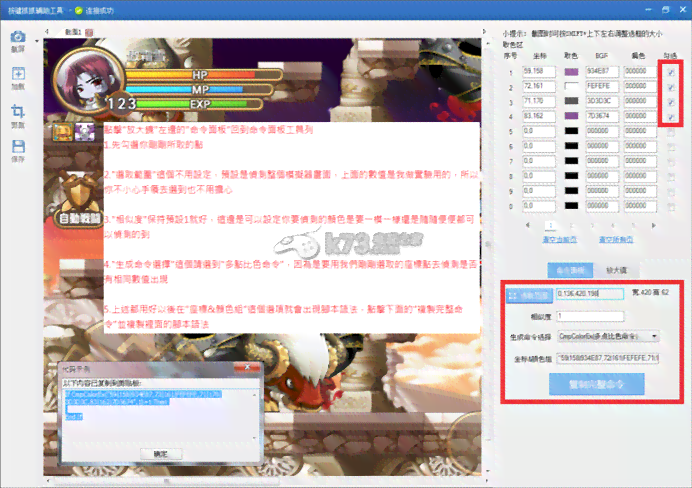Click the blue select range button

point(530,295)
